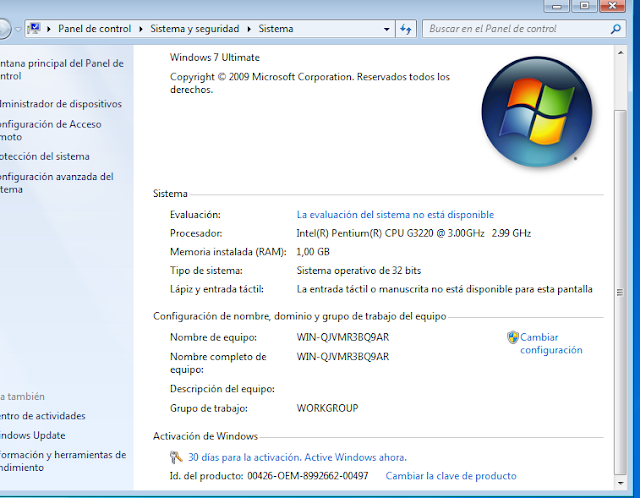Expand the arrow after Panel de control
The height and width of the screenshot is (498, 640).
[141, 29]
